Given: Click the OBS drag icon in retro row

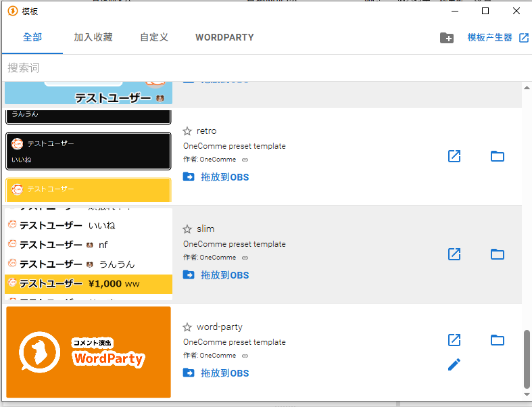Looking at the screenshot, I should (x=189, y=177).
